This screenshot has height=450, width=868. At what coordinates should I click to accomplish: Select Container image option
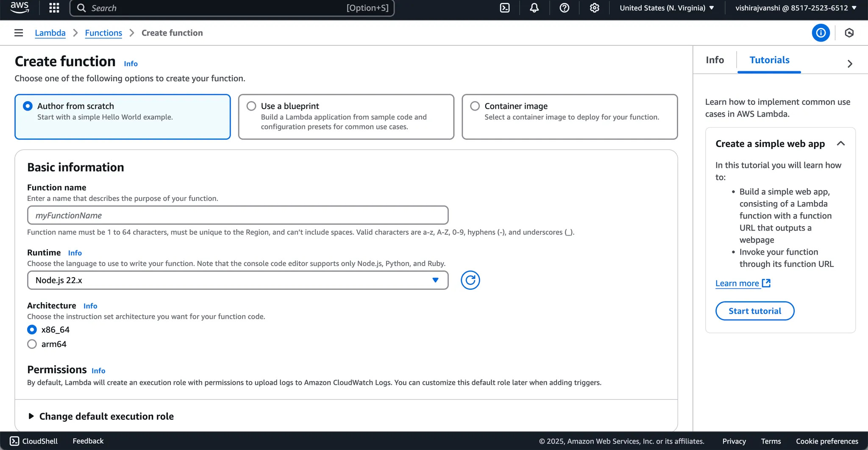570,117
